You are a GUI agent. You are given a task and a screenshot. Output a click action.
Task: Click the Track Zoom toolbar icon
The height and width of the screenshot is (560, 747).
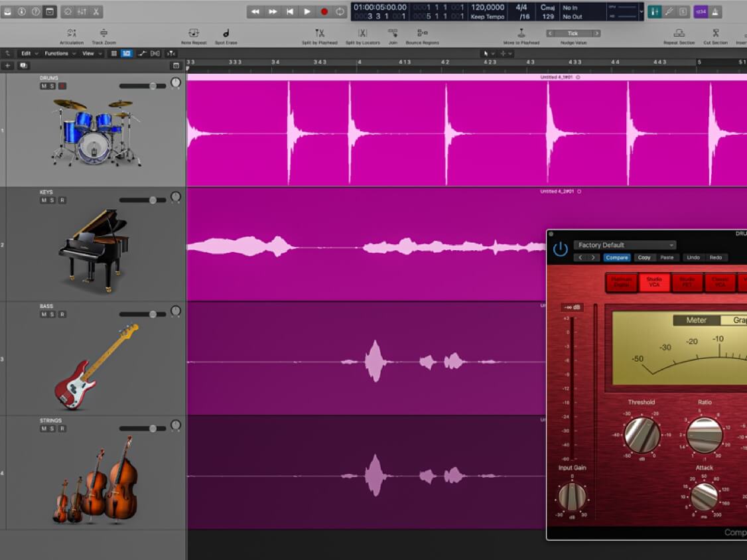[x=103, y=33]
